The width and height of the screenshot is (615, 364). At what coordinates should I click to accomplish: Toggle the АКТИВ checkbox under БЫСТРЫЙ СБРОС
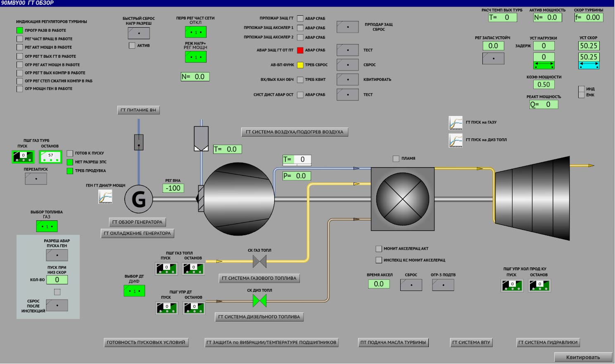point(132,45)
